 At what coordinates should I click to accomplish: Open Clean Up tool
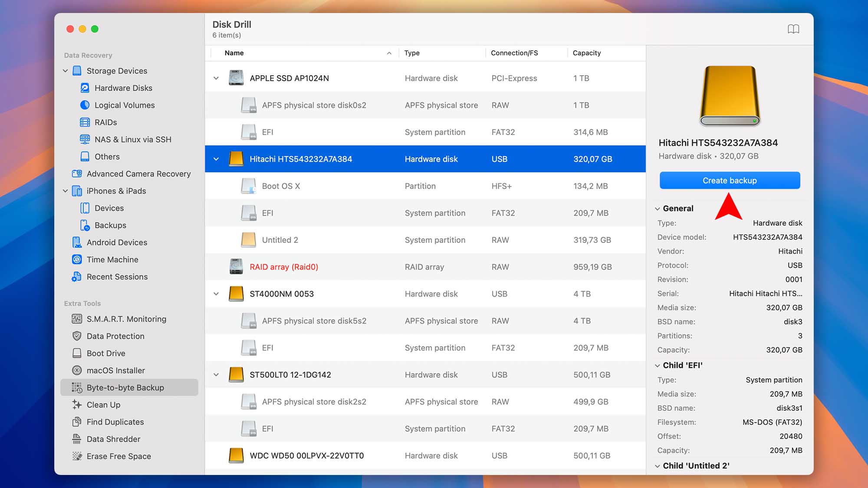pyautogui.click(x=103, y=405)
